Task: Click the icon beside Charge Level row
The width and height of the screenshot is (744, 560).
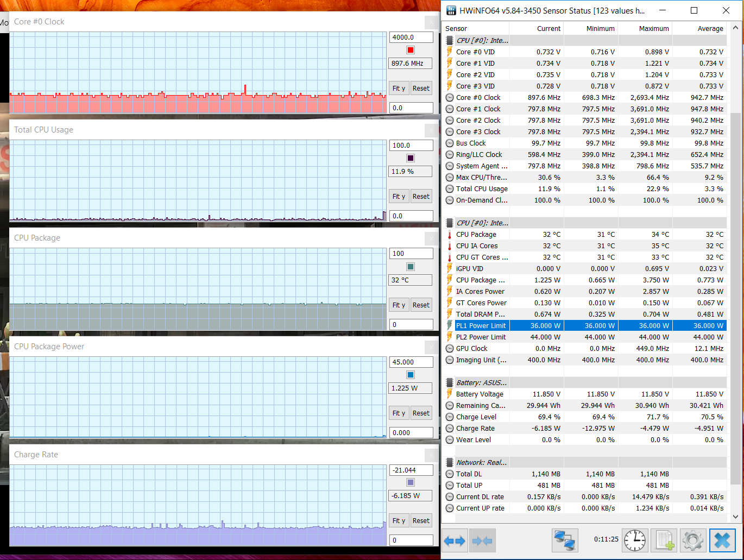Action: point(450,417)
